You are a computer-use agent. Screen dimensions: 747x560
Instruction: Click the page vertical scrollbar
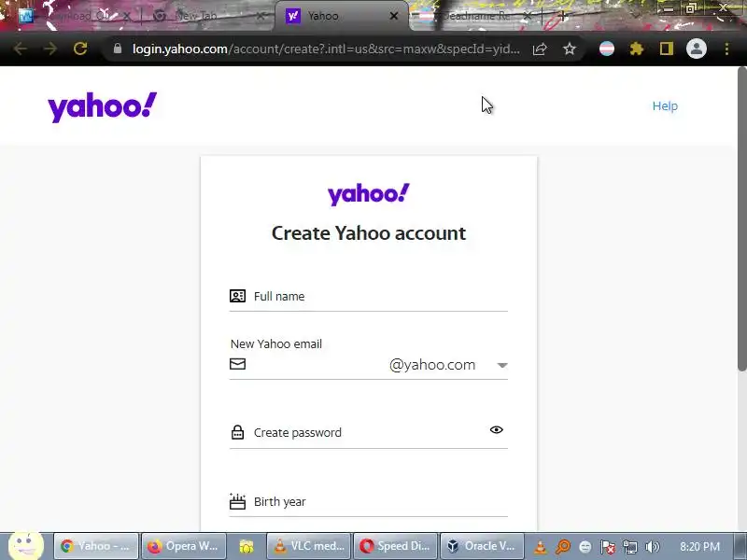point(741,219)
